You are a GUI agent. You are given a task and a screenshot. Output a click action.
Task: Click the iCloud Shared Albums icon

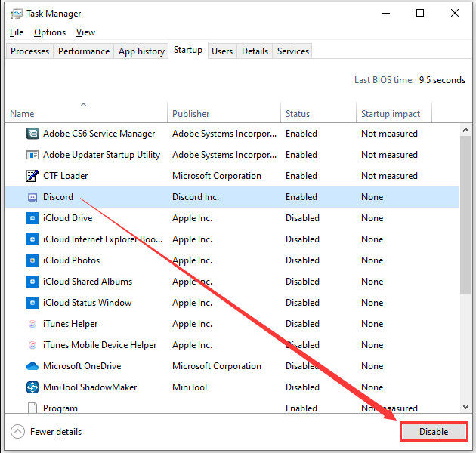[x=32, y=282]
